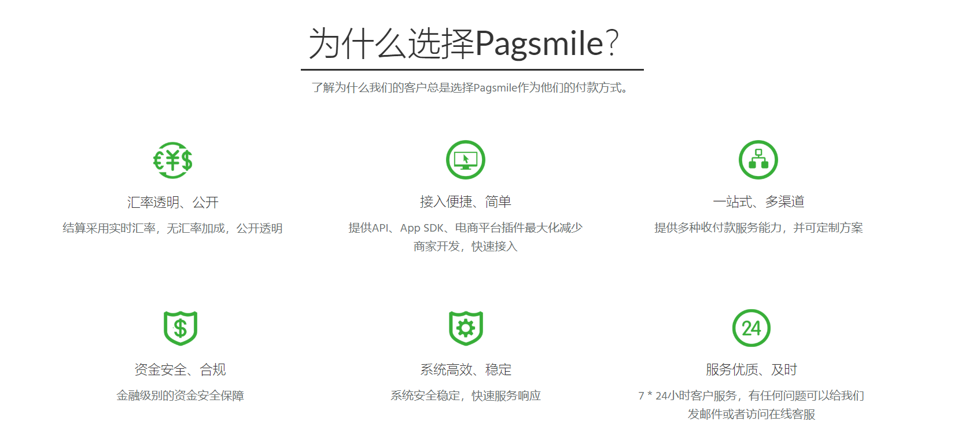This screenshot has width=980, height=447.
Task: Click the 系统安全稳定，快速服务响应 description text
Action: click(466, 395)
